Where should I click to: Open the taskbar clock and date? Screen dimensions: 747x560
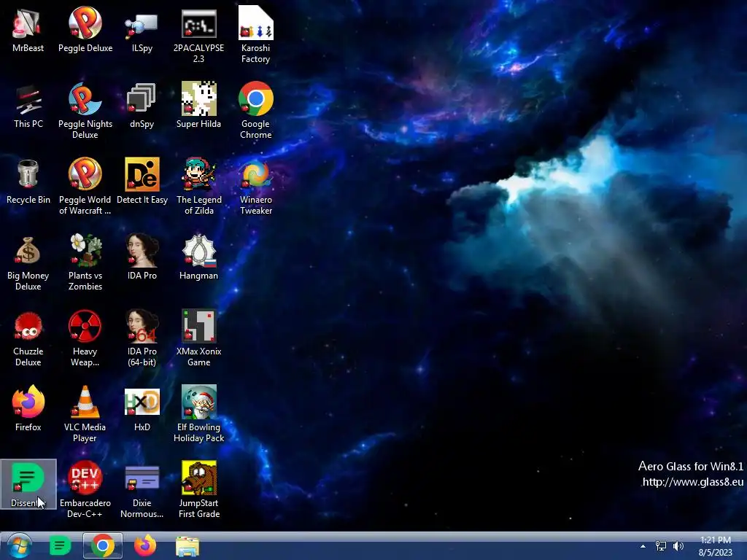pyautogui.click(x=715, y=546)
